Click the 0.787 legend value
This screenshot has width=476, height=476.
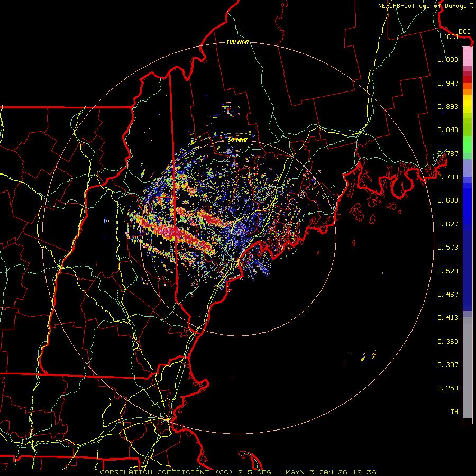[448, 153]
